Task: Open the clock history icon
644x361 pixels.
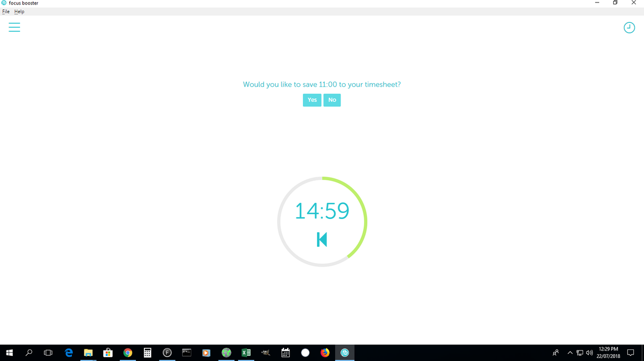Action: 629,28
